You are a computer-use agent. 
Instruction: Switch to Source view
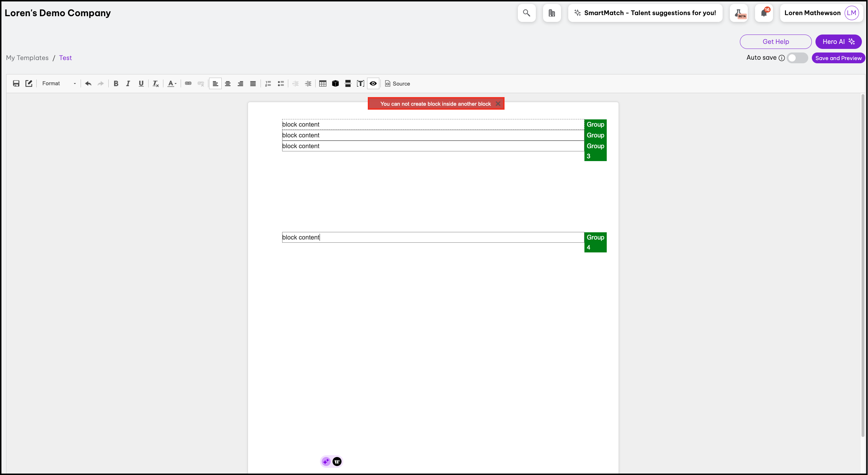398,83
